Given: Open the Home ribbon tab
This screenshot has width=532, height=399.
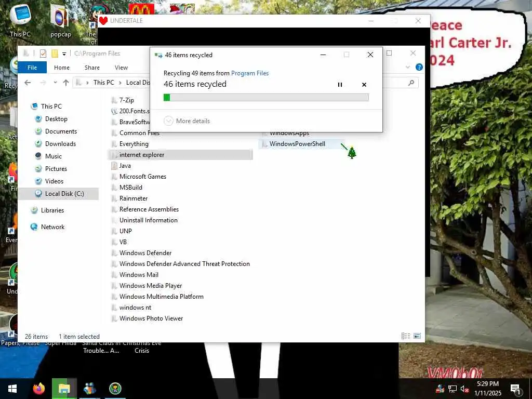Looking at the screenshot, I should pos(62,68).
